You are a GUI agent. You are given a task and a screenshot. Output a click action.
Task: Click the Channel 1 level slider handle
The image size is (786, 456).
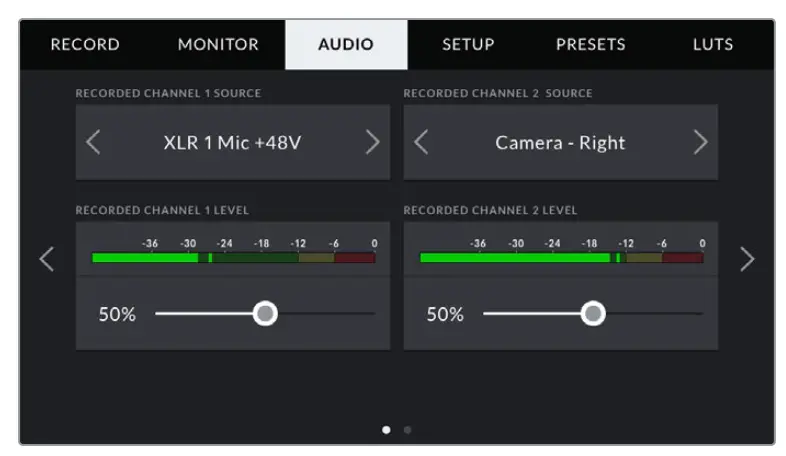point(265,314)
